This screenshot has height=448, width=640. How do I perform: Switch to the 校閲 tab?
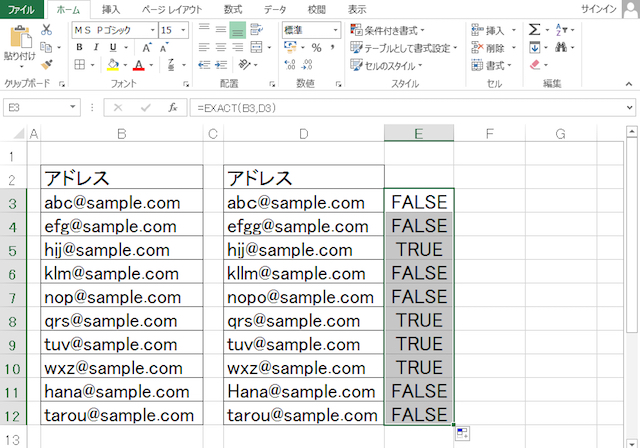(x=317, y=9)
